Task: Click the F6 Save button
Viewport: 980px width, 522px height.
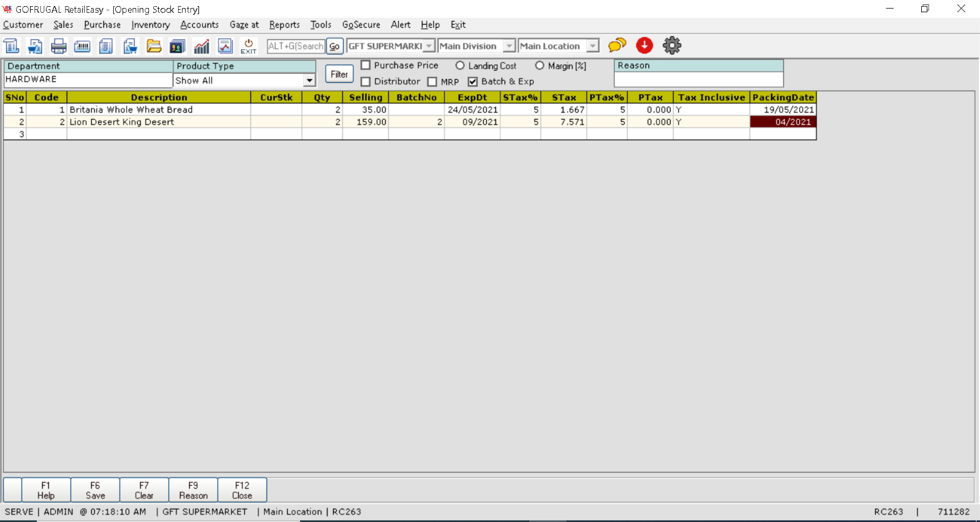Action: click(95, 490)
